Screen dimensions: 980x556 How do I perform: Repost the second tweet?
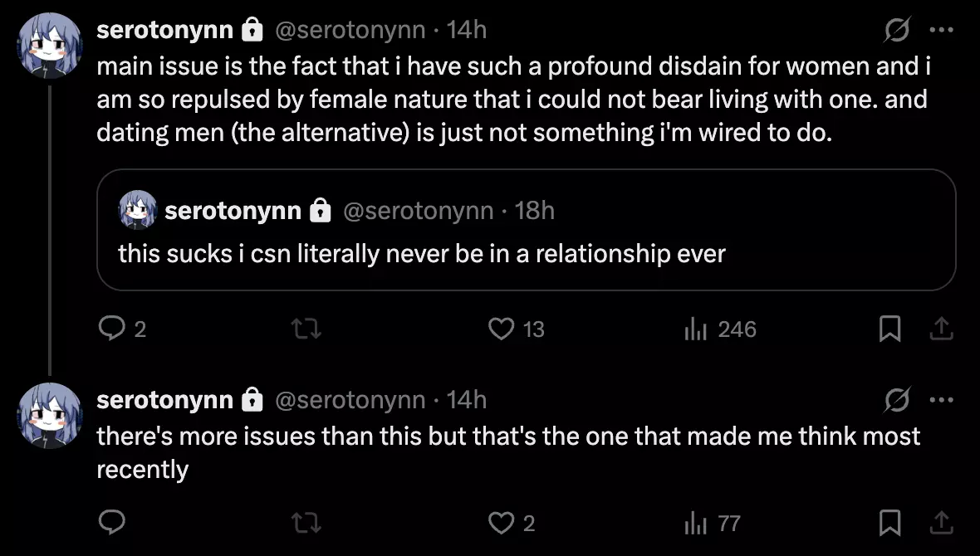306,523
